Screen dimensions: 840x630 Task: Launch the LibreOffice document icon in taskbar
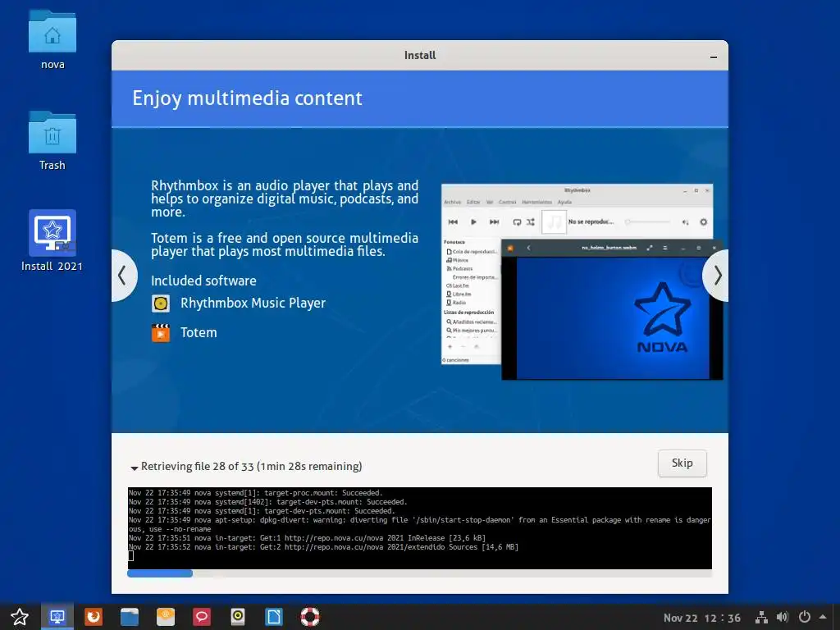pyautogui.click(x=274, y=617)
